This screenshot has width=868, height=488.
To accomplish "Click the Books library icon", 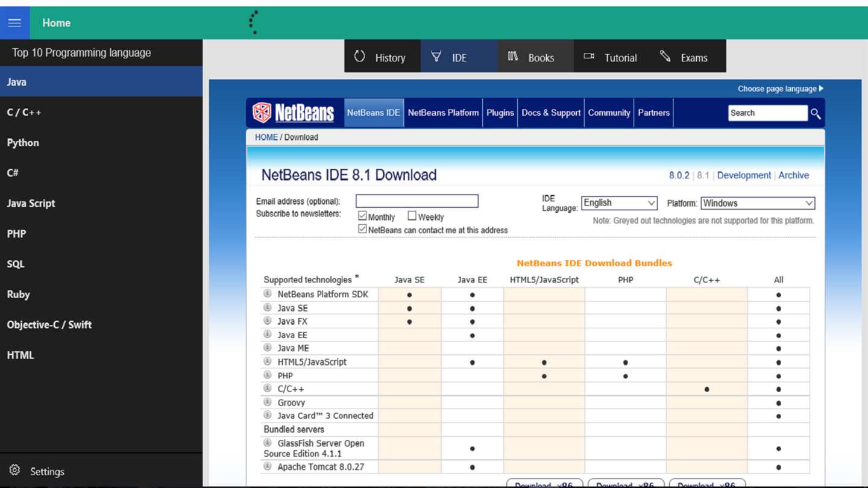I will tap(513, 57).
